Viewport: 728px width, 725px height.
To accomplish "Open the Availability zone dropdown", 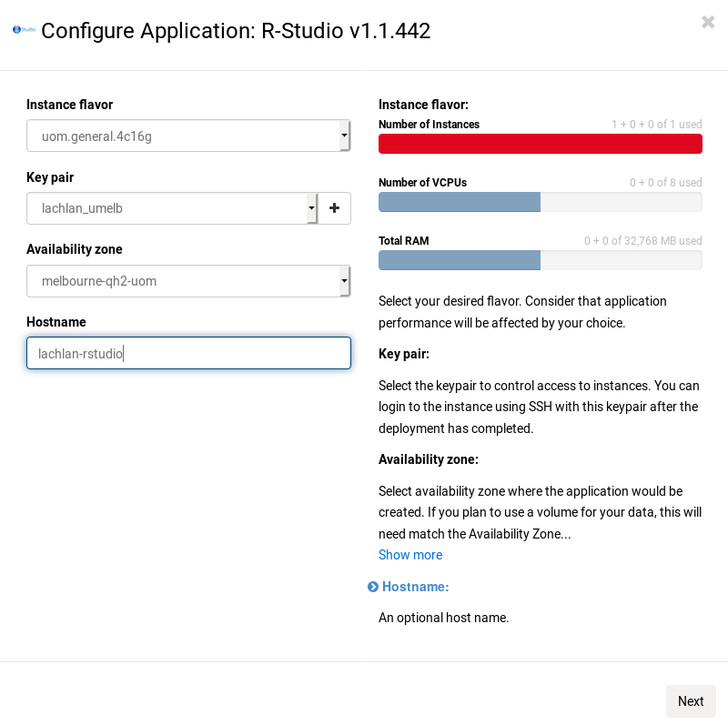I will click(188, 281).
